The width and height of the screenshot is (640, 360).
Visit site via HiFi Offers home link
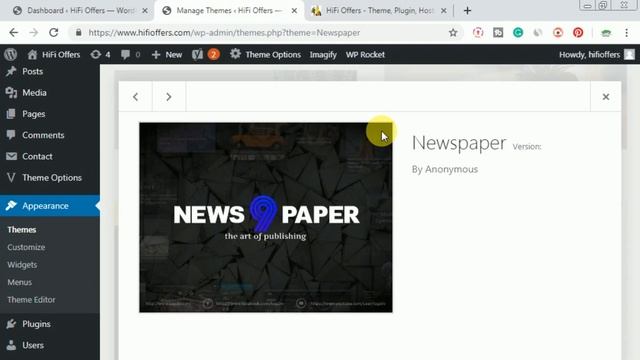pyautogui.click(x=53, y=54)
